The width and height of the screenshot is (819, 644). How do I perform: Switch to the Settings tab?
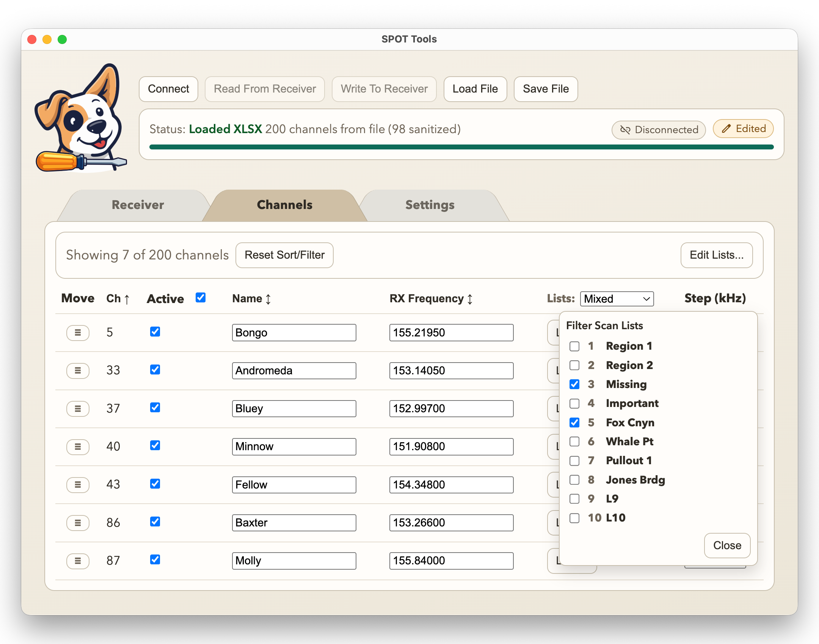click(430, 205)
